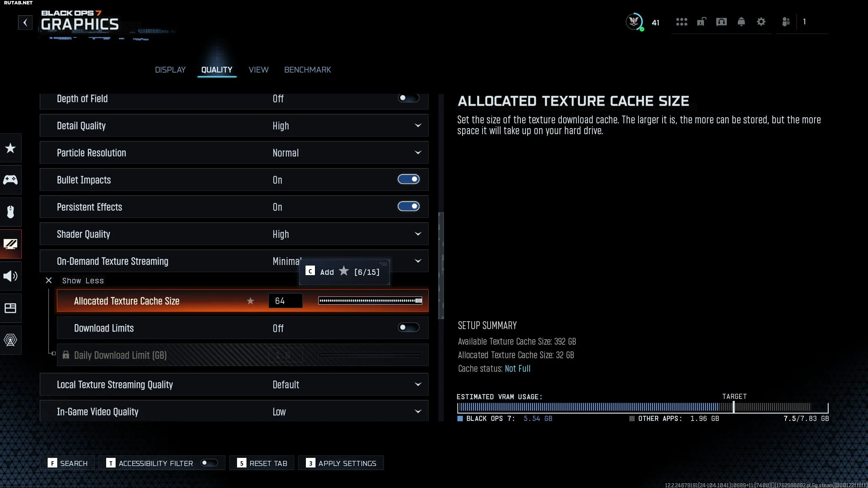
Task: Click the notifications bell icon
Action: pyautogui.click(x=741, y=22)
